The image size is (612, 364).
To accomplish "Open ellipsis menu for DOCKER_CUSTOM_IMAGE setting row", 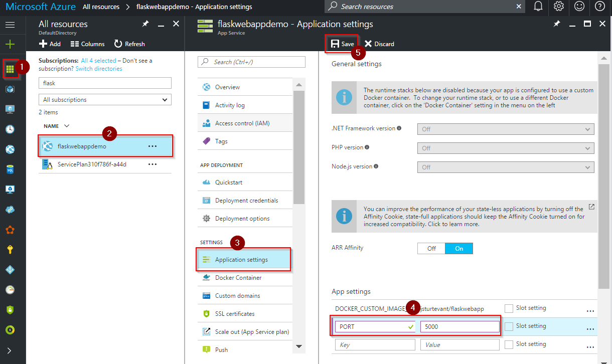I will (x=590, y=310).
